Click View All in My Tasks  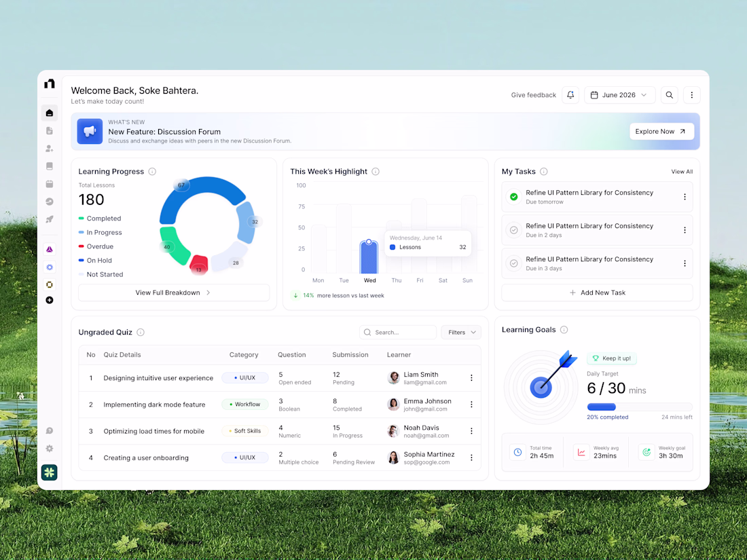tap(682, 172)
